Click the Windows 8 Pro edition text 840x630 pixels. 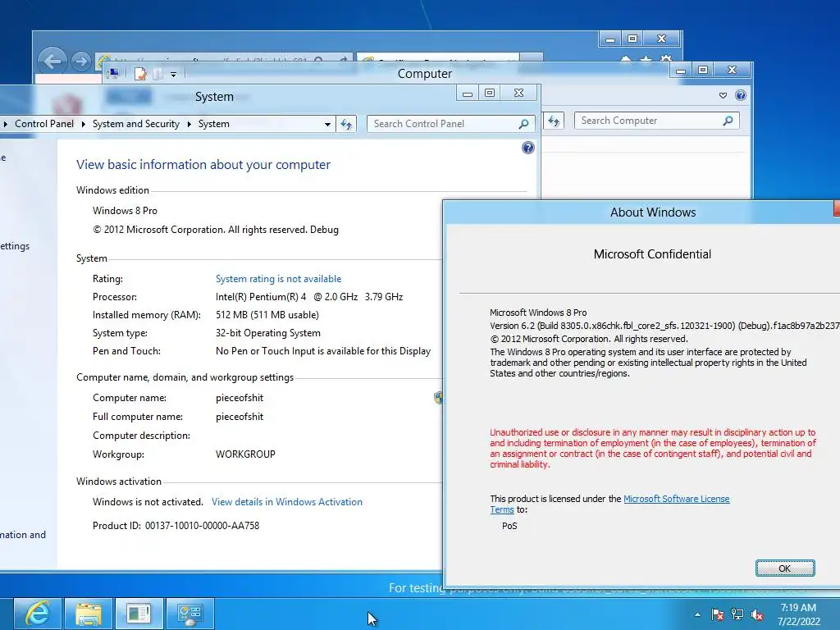(125, 211)
